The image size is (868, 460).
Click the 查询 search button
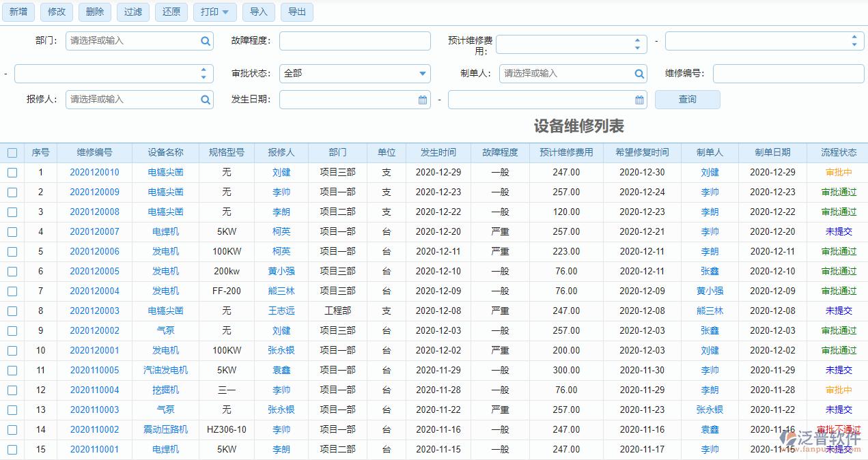pyautogui.click(x=687, y=99)
